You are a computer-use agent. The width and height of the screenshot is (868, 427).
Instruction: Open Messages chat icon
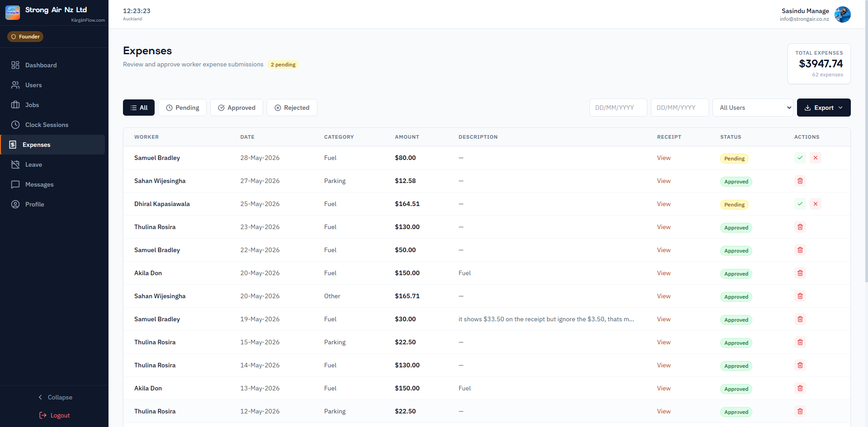15,184
